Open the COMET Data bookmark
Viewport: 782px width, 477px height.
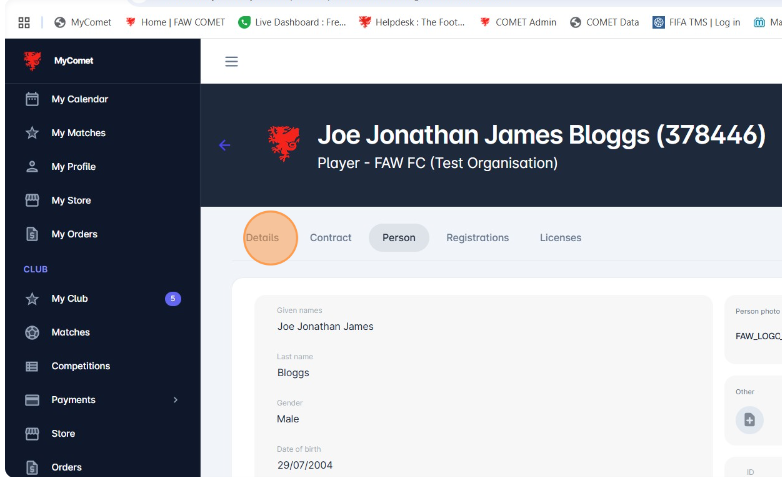coord(604,22)
